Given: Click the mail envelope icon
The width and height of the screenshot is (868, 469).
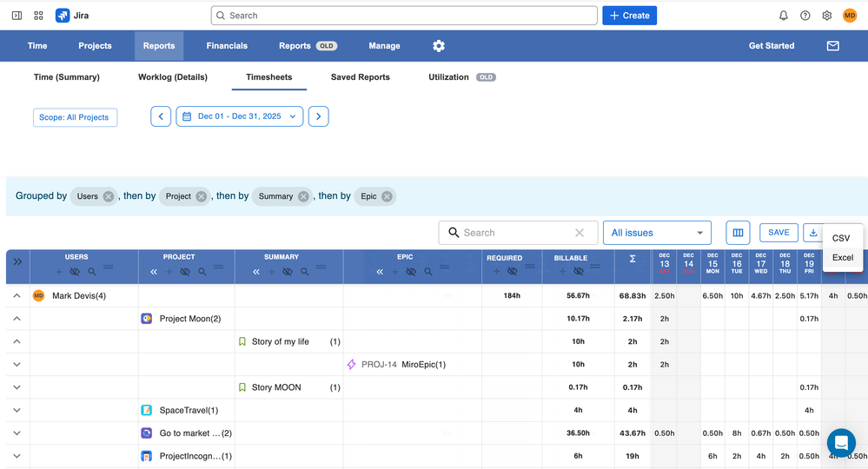Looking at the screenshot, I should (832, 46).
